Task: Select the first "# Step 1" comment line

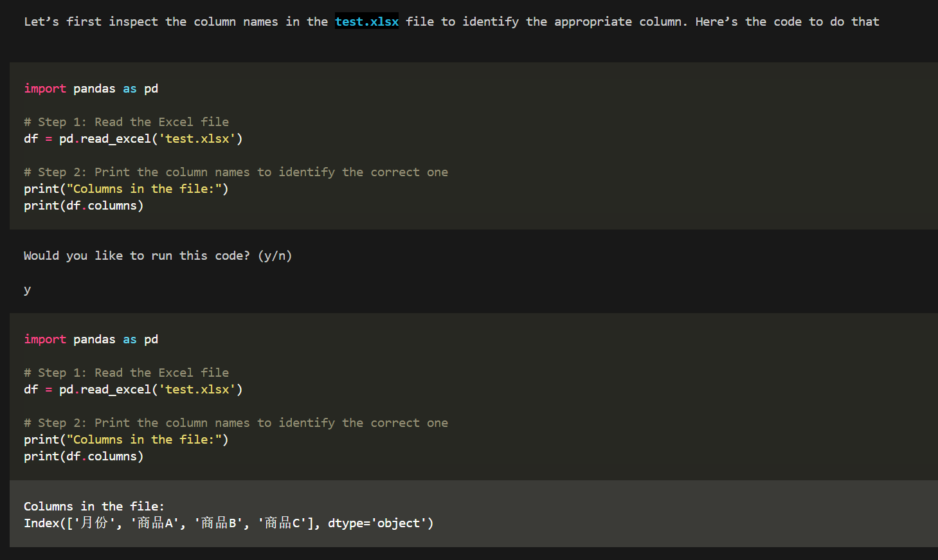Action: pyautogui.click(x=126, y=122)
